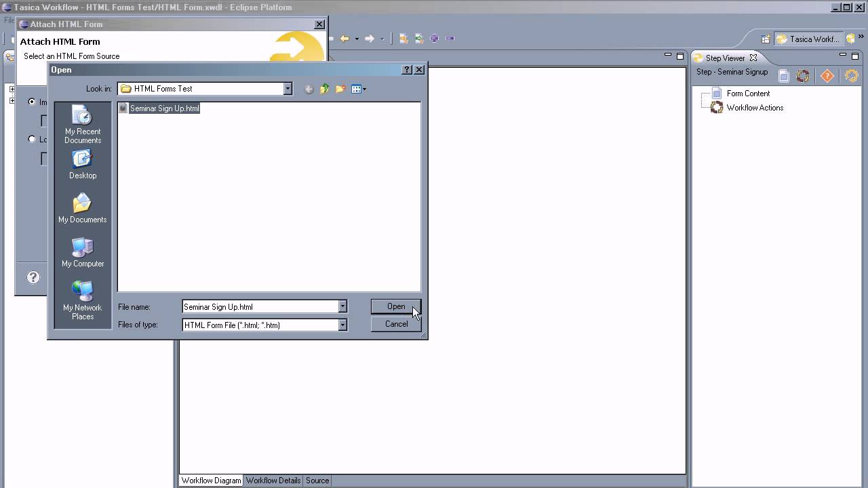The image size is (868, 488).
Task: Click the Workflow Actions ring icon in Step Viewer toolbar
Action: click(803, 76)
